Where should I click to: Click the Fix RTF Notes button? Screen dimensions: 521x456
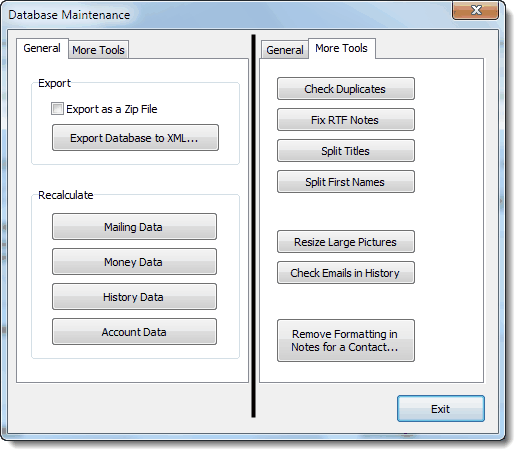coord(346,120)
